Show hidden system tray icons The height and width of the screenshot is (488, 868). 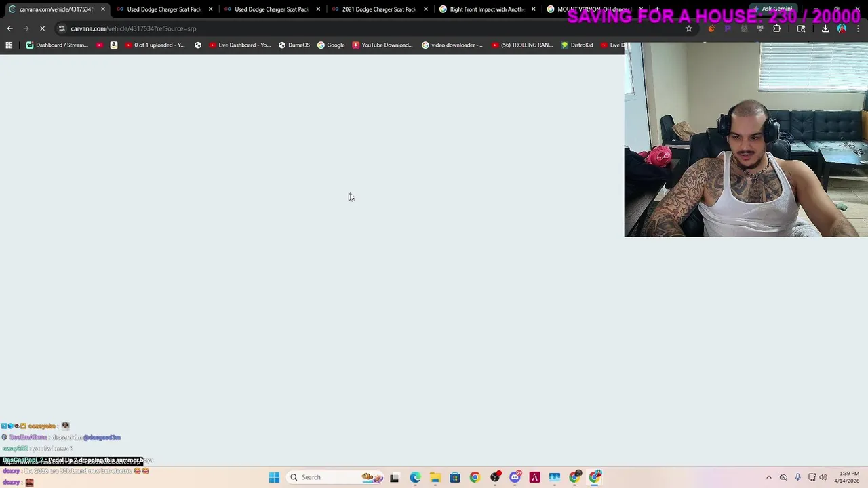pos(768,477)
